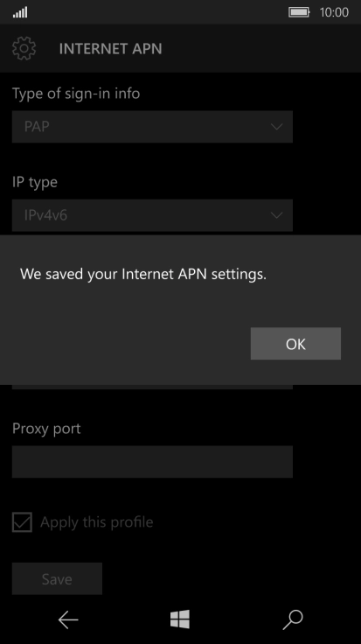Open the IPv4v6 IP type dropdown

152,215
